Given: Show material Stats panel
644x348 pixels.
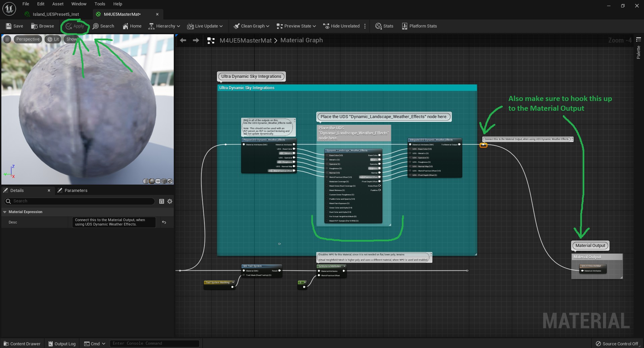Looking at the screenshot, I should (384, 26).
